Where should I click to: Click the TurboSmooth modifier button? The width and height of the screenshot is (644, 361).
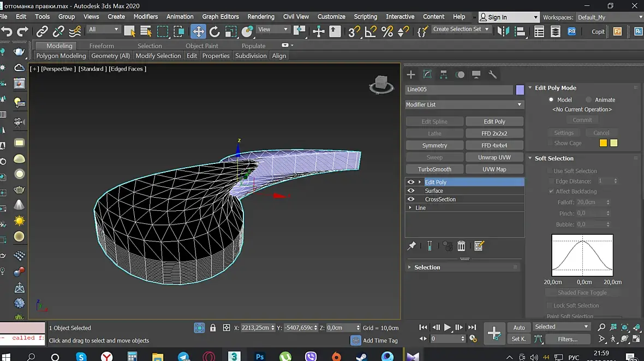(x=434, y=169)
